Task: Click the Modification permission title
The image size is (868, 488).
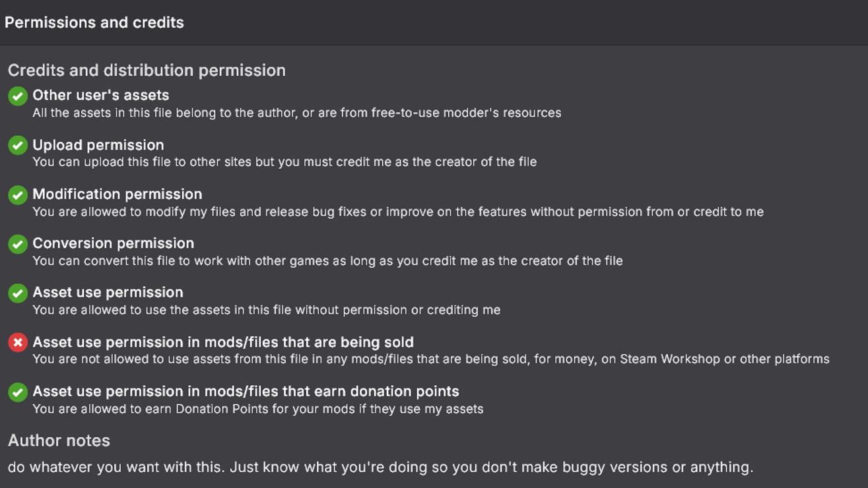Action: coord(117,194)
